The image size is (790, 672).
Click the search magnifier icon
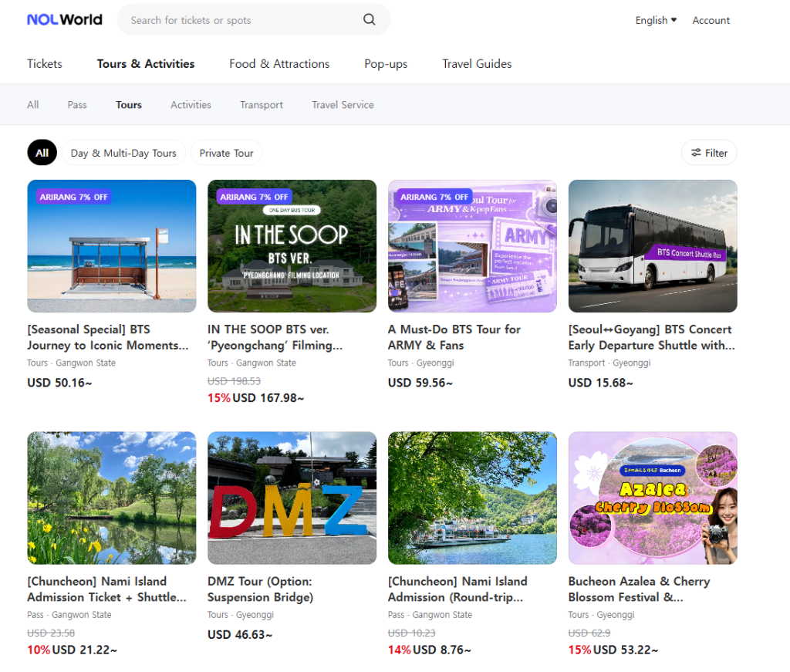coord(370,20)
